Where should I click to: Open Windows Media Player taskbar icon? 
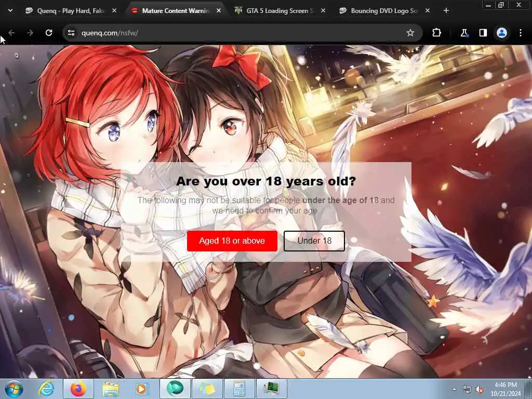click(x=141, y=389)
